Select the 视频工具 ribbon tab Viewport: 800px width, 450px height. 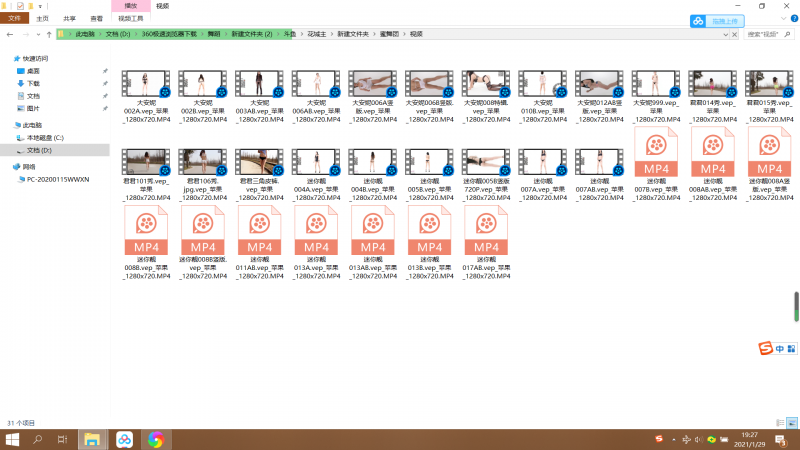(x=130, y=18)
